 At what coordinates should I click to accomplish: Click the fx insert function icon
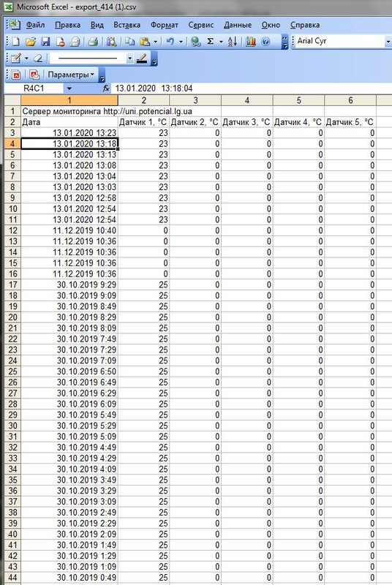106,88
